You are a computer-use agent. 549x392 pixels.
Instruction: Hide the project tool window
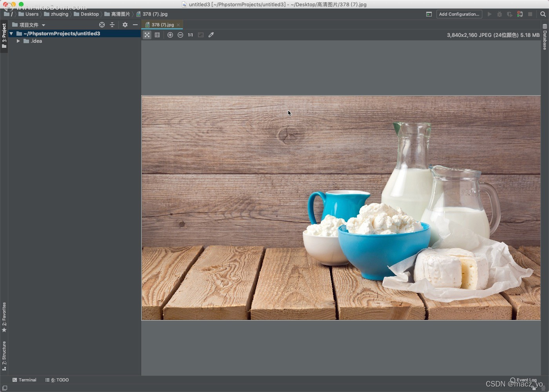[135, 25]
